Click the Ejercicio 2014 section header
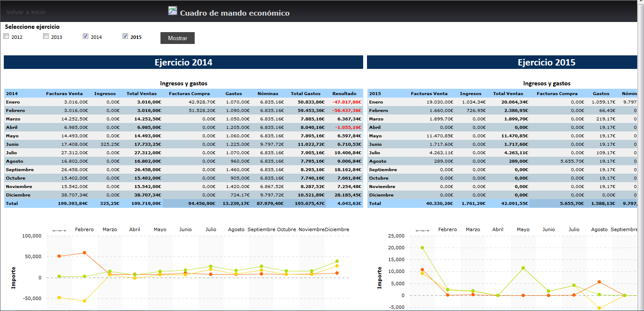The width and height of the screenshot is (644, 311). [x=183, y=63]
